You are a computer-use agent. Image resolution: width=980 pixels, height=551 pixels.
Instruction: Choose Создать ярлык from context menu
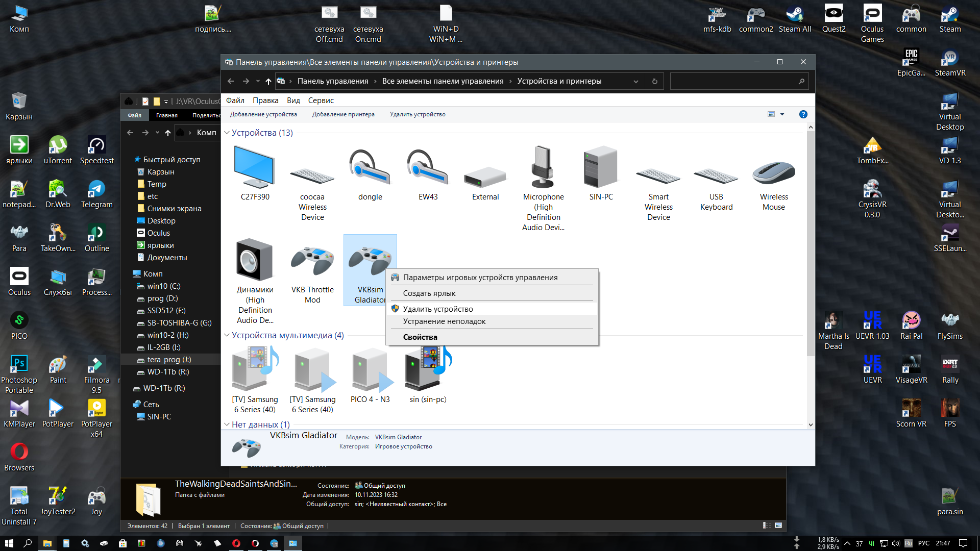click(x=492, y=293)
